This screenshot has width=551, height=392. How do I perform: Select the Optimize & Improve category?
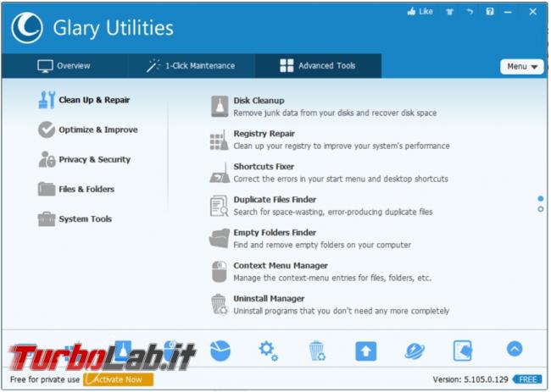88,130
